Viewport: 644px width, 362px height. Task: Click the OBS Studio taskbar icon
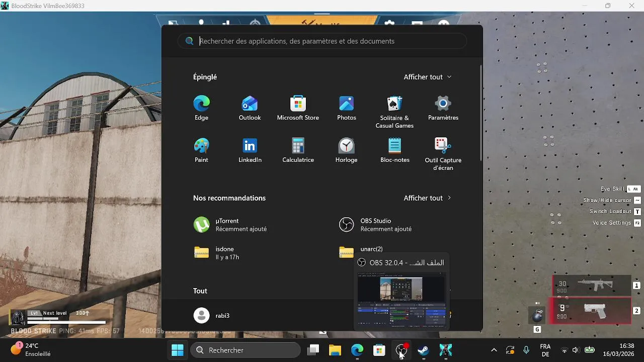point(401,350)
